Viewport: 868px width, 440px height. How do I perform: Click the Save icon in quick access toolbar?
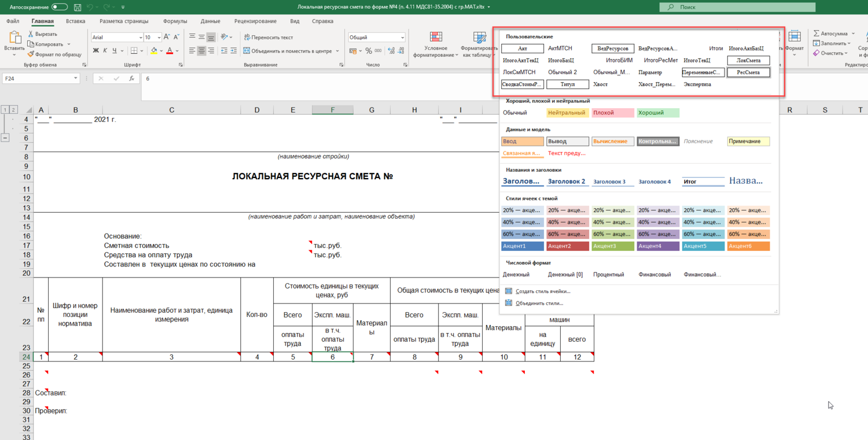[x=78, y=8]
